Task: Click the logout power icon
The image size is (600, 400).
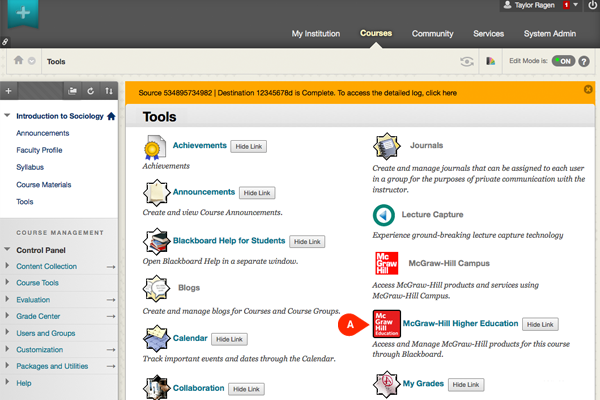Action: pyautogui.click(x=592, y=6)
